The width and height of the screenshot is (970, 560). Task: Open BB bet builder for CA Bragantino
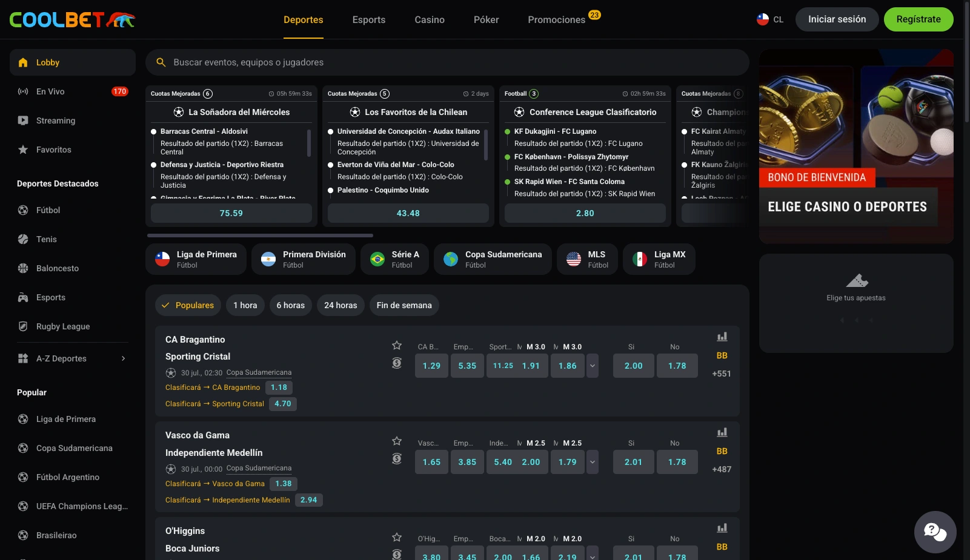click(722, 355)
